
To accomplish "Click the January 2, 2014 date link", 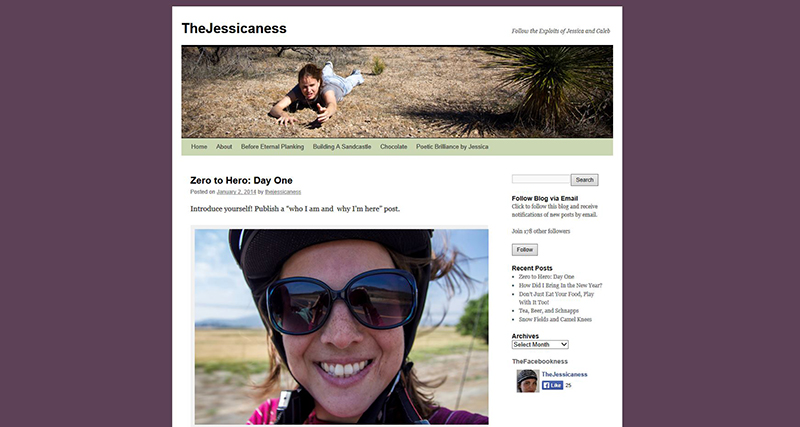I will [236, 192].
